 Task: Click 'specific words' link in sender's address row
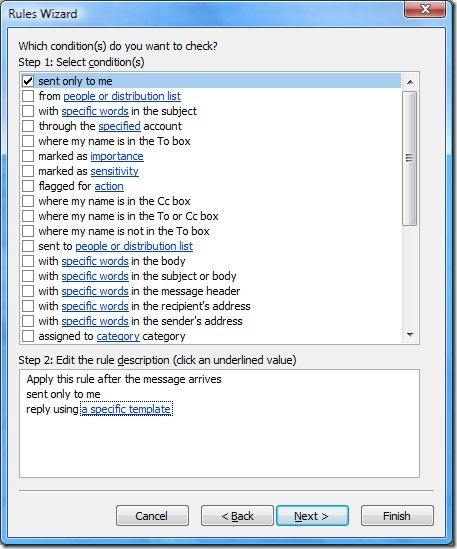coord(95,321)
